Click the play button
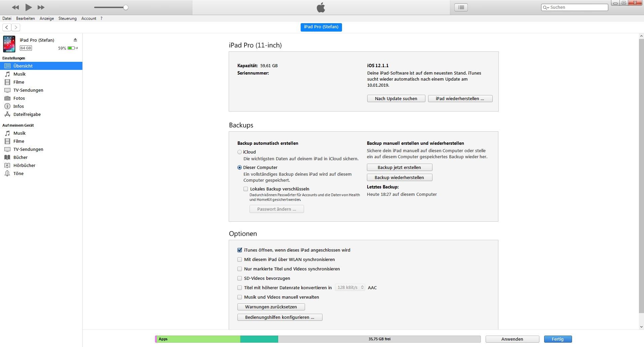Image resolution: width=644 pixels, height=347 pixels. pos(29,7)
